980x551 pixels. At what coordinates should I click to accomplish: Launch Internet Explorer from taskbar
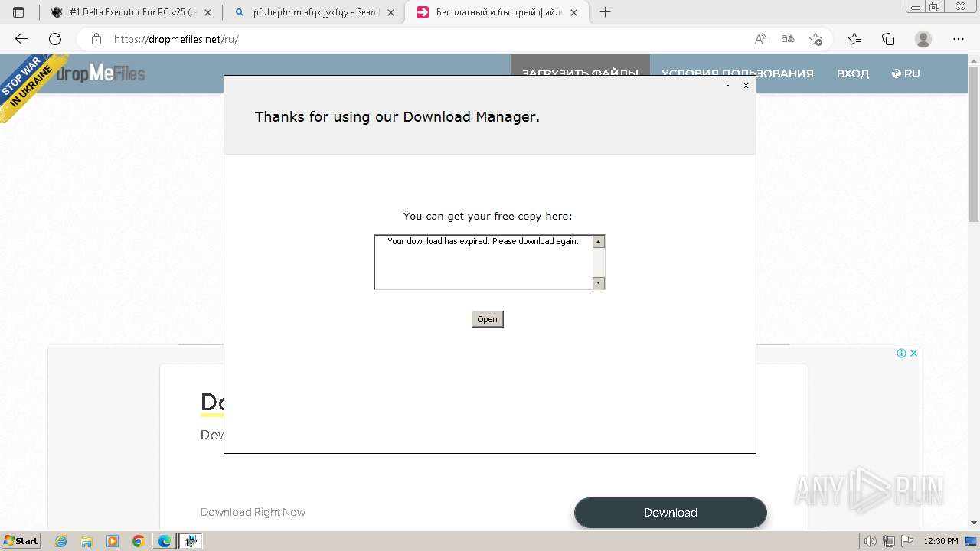[60, 541]
